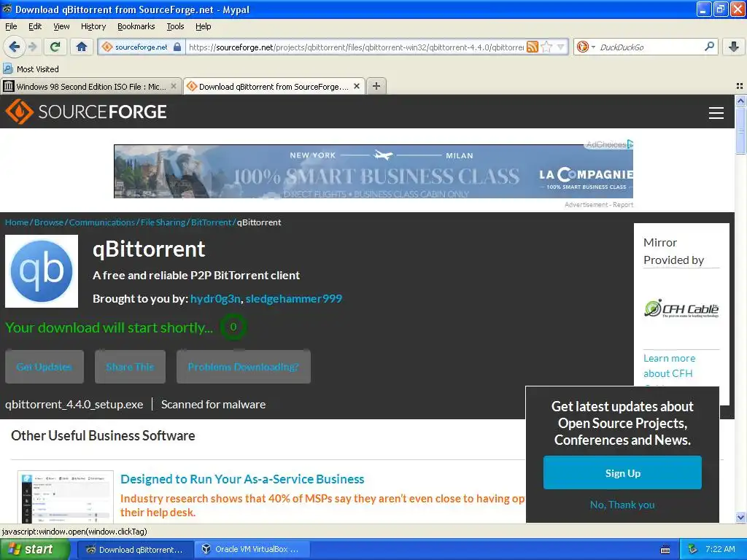This screenshot has height=560, width=747.
Task: Switch to Oracle VM VirtualBox taskbar item
Action: [252, 549]
